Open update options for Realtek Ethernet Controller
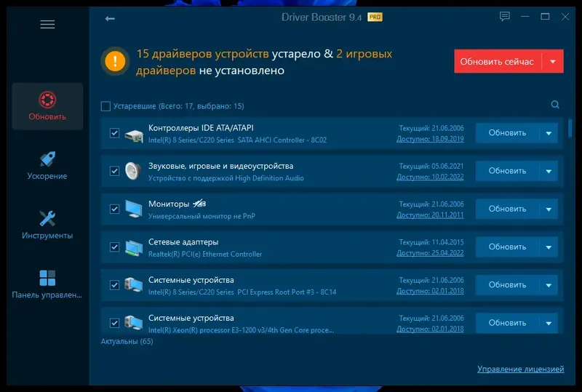Viewport: 582px width, 392px height. click(549, 247)
